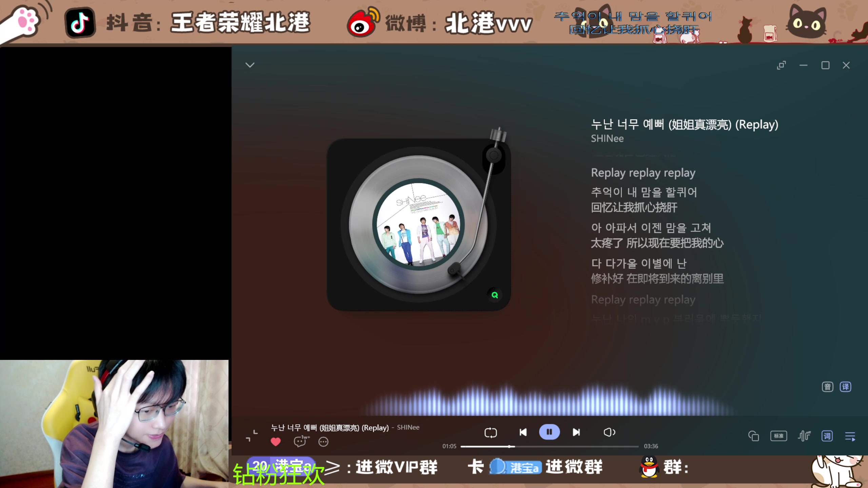Click the webcam feed of streamer
This screenshot has height=488, width=868.
(114, 424)
